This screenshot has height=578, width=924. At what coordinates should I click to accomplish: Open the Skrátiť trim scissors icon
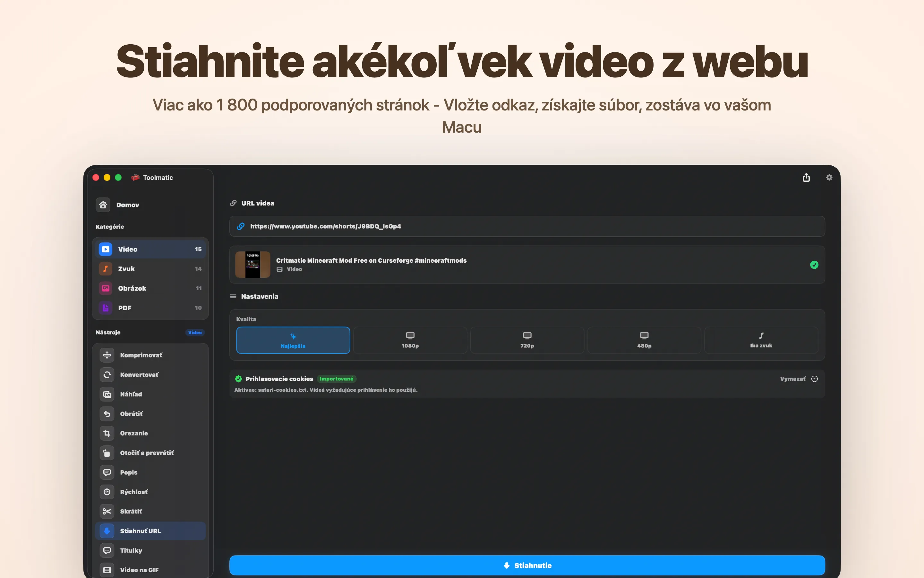(107, 511)
